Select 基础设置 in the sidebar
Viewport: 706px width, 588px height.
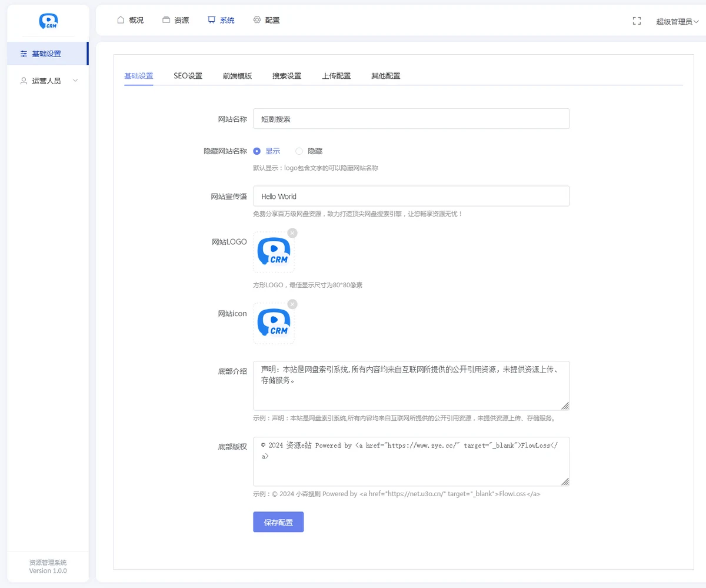click(46, 54)
